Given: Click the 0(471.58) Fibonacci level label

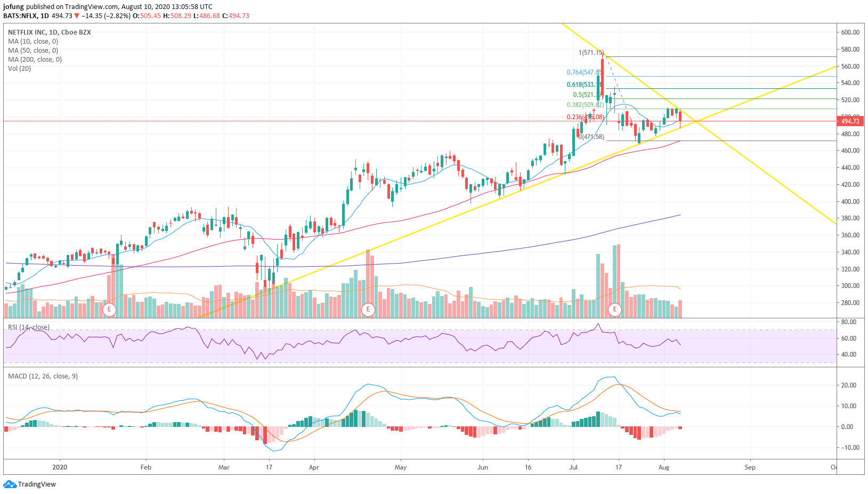Looking at the screenshot, I should coord(591,137).
